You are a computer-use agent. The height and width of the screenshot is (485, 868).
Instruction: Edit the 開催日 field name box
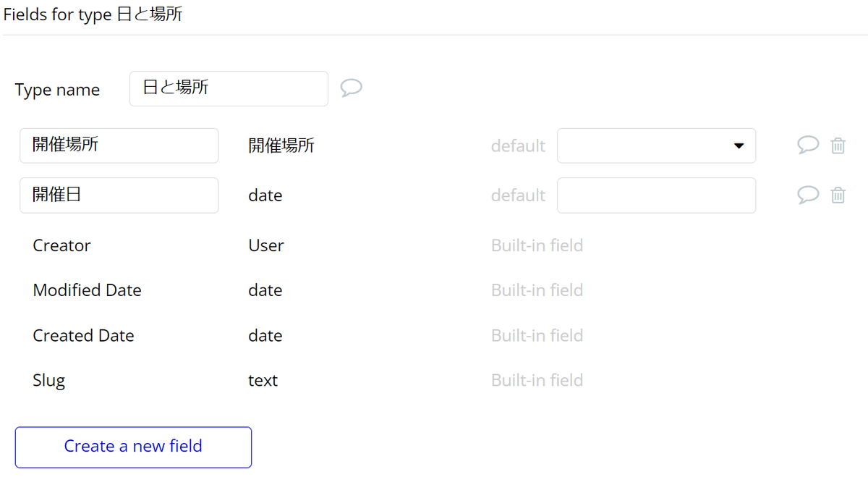(x=119, y=195)
